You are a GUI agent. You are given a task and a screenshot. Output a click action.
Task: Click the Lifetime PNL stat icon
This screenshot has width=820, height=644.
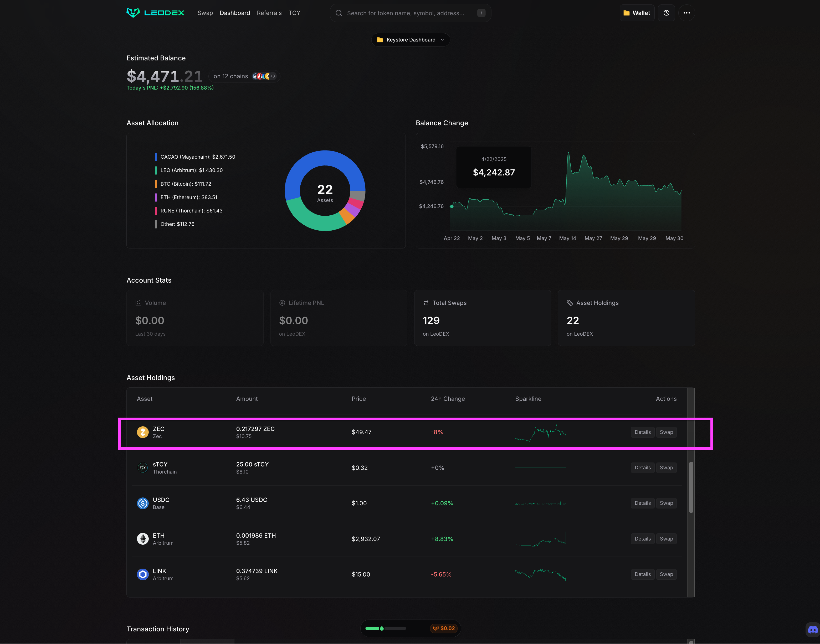[282, 303]
